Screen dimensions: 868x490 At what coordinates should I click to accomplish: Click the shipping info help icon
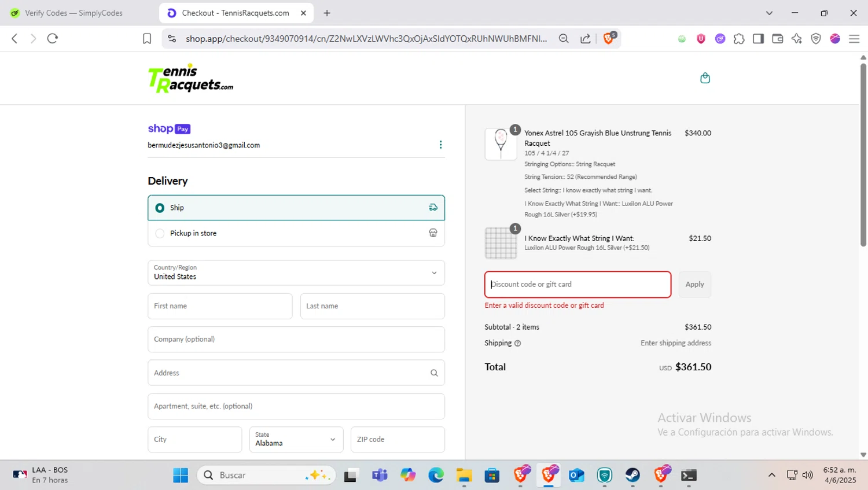click(517, 343)
